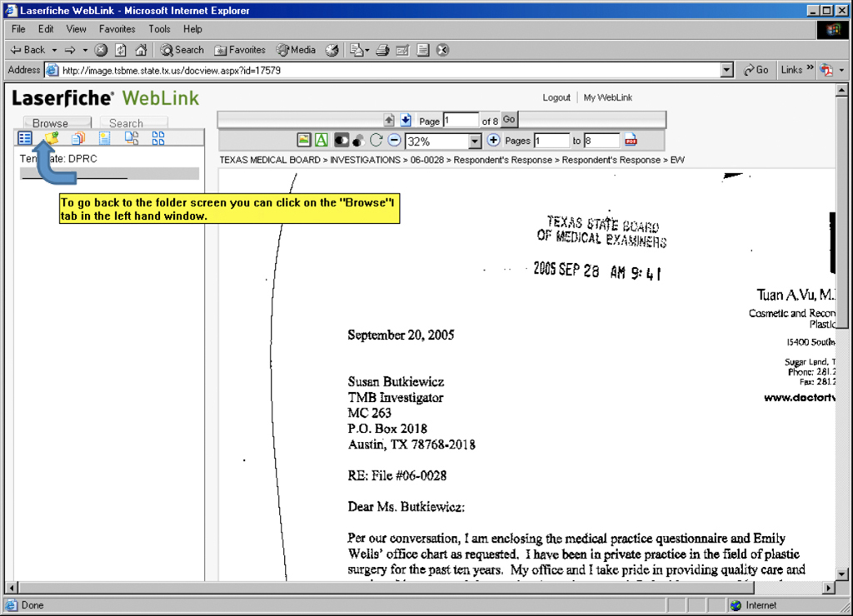The width and height of the screenshot is (853, 616).
Task: Select the fields view icon in left pane
Action: (25, 138)
